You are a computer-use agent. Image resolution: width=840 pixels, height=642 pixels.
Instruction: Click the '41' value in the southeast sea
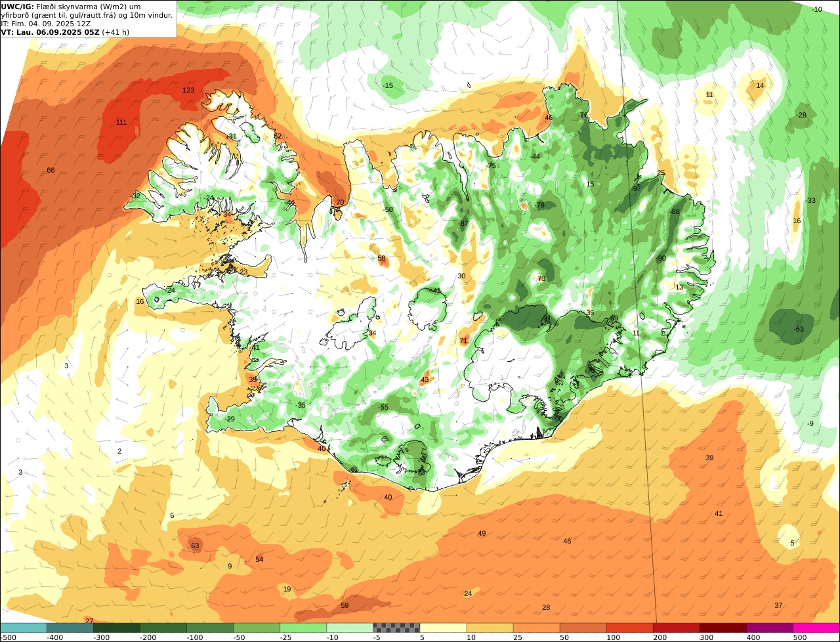(719, 513)
